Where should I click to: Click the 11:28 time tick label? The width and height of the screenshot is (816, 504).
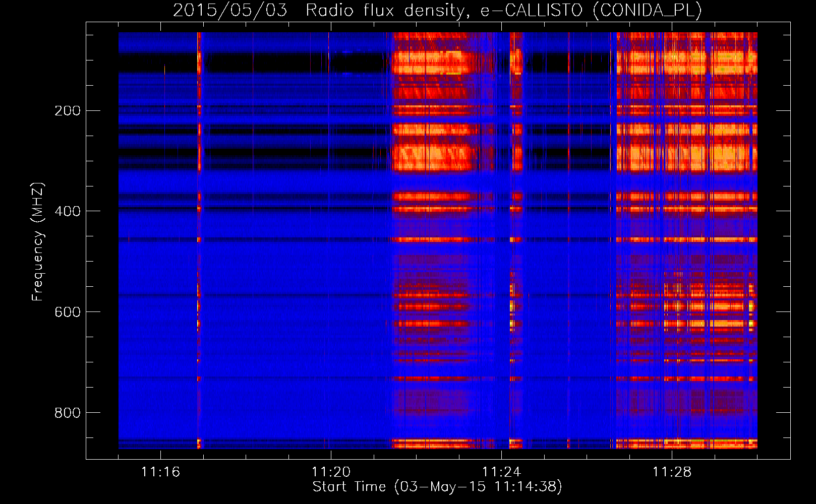click(672, 472)
